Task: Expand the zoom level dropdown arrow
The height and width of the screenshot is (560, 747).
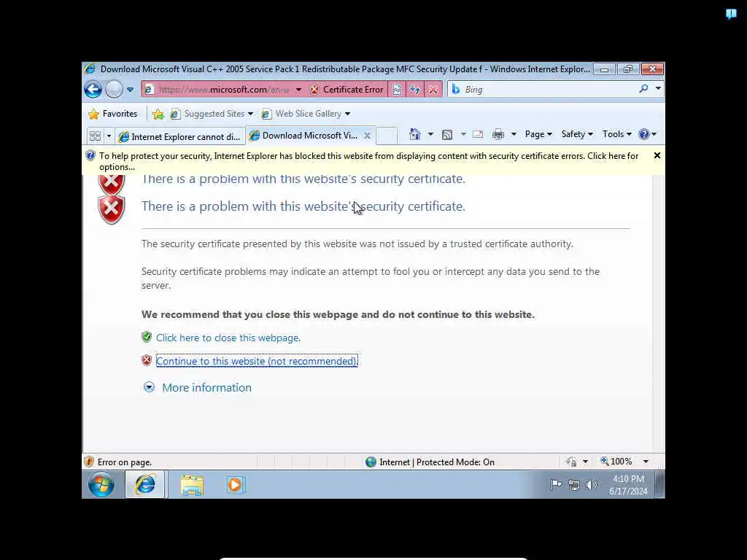Action: [646, 462]
